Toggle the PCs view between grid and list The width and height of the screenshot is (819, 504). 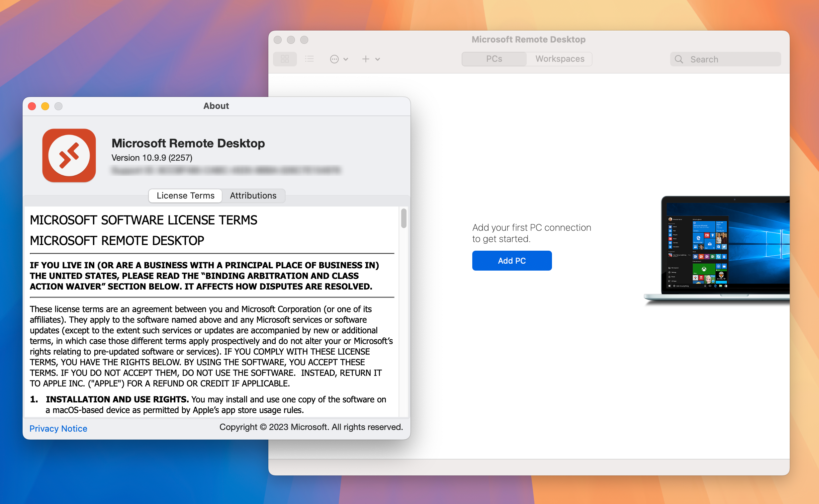click(x=309, y=58)
